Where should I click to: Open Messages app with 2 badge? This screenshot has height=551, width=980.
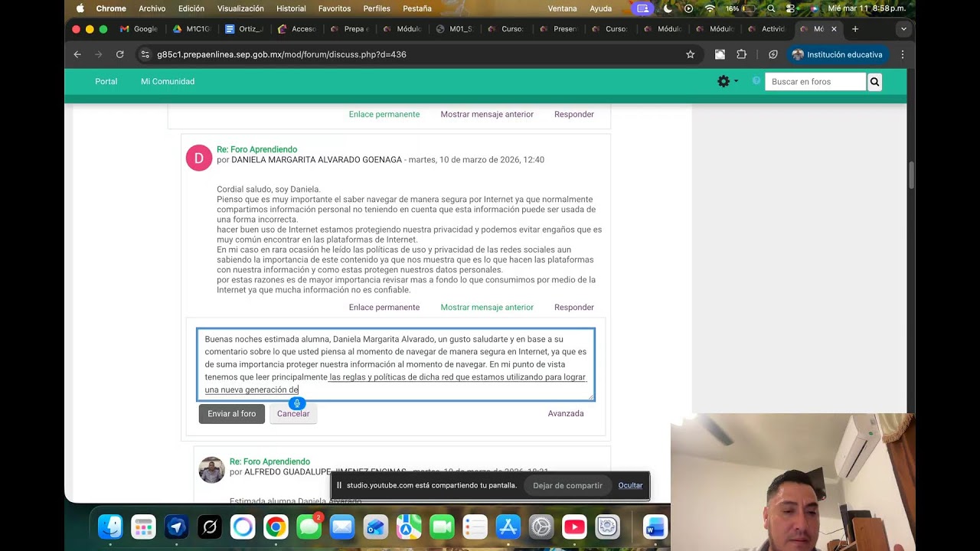309,527
